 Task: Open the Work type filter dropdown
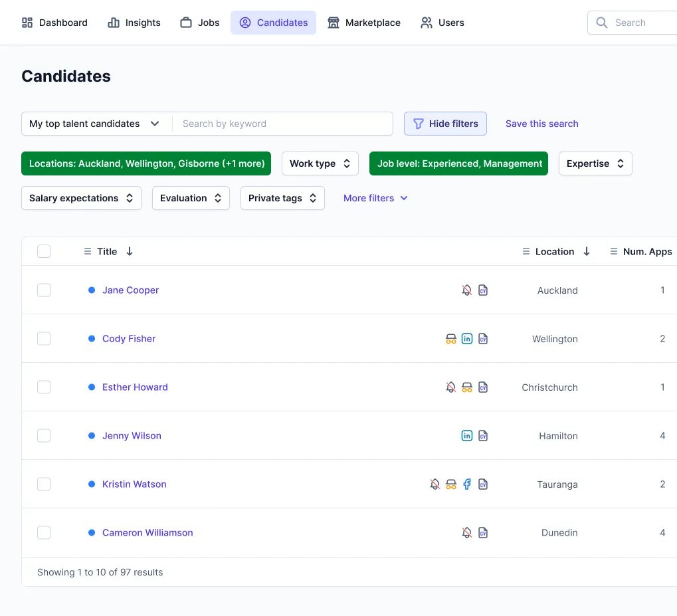coord(320,163)
